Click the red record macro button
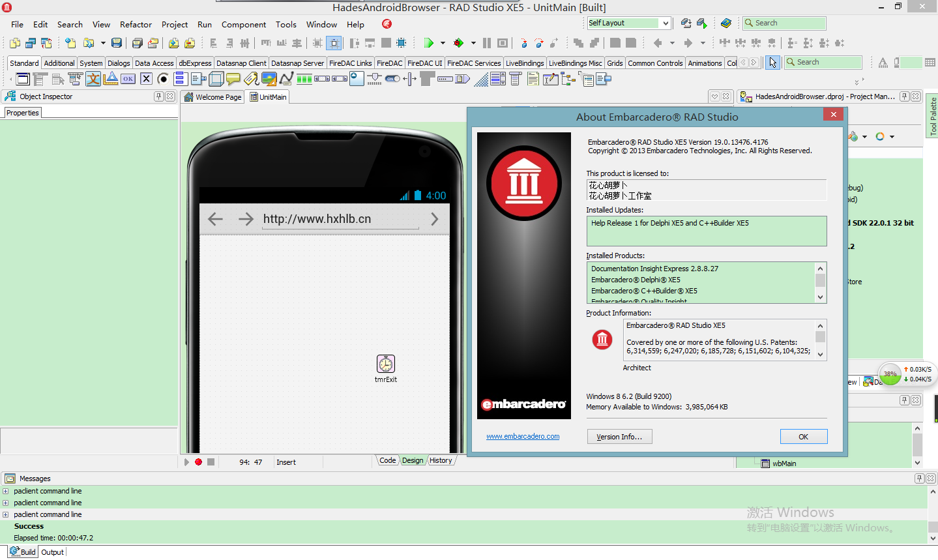This screenshot has height=560, width=938. click(x=198, y=462)
